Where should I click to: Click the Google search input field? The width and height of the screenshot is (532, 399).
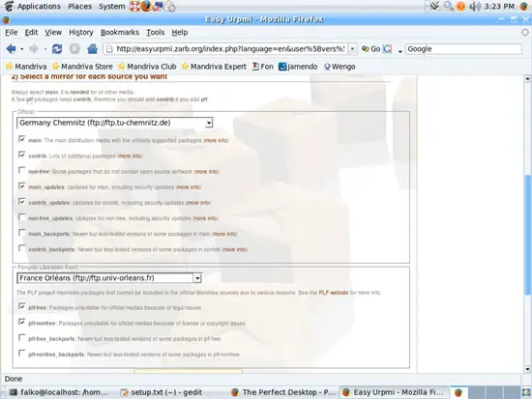463,49
